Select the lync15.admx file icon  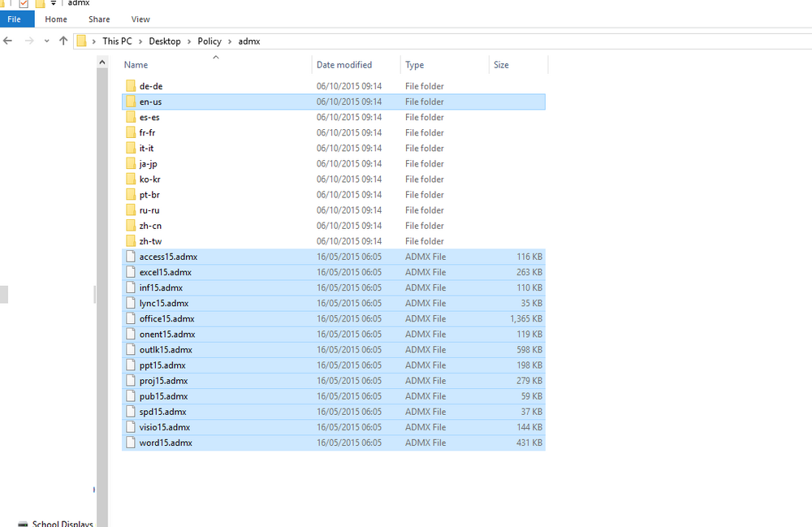131,304
